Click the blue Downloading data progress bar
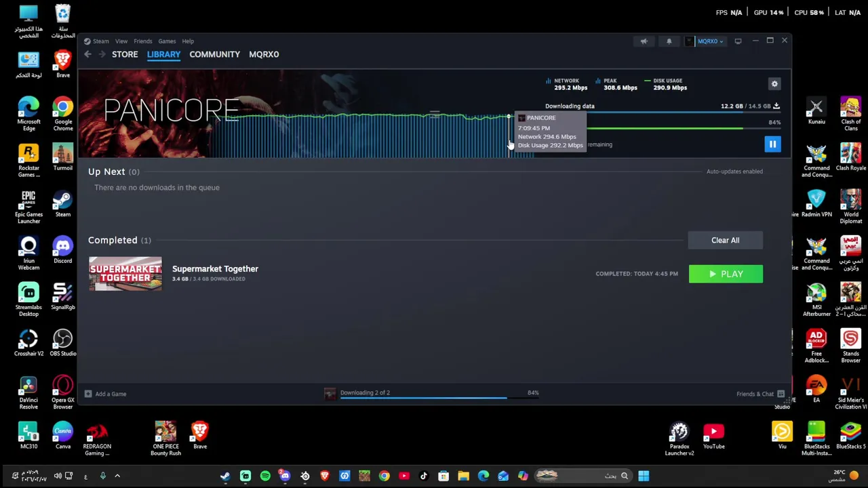This screenshot has height=488, width=868. click(663, 113)
